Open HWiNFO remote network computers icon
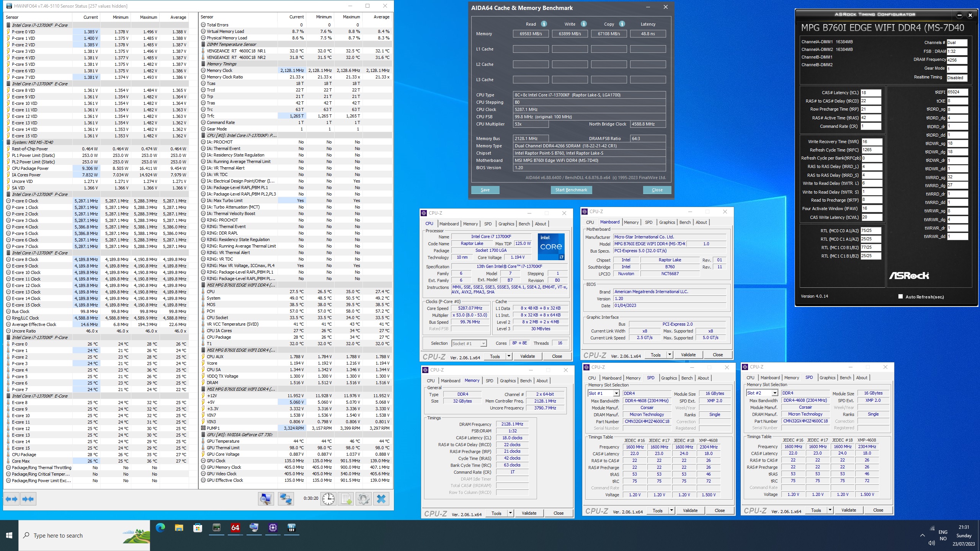 point(286,499)
